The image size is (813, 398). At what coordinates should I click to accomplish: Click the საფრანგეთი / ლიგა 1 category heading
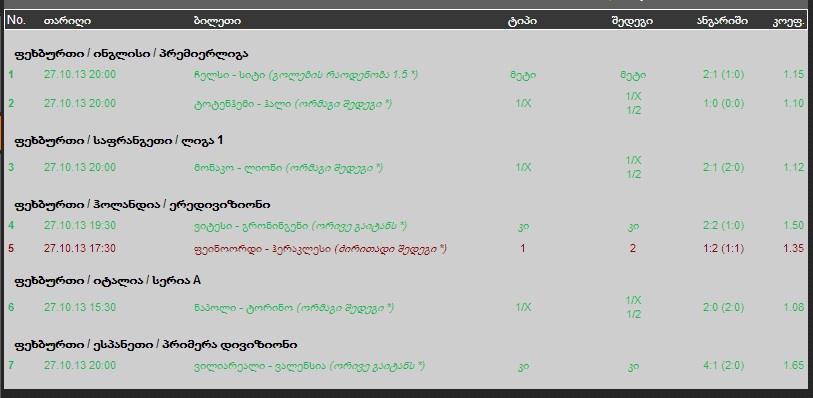point(119,140)
